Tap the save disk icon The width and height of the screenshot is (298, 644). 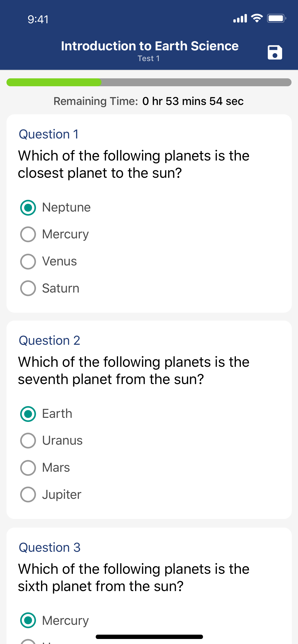tap(275, 52)
